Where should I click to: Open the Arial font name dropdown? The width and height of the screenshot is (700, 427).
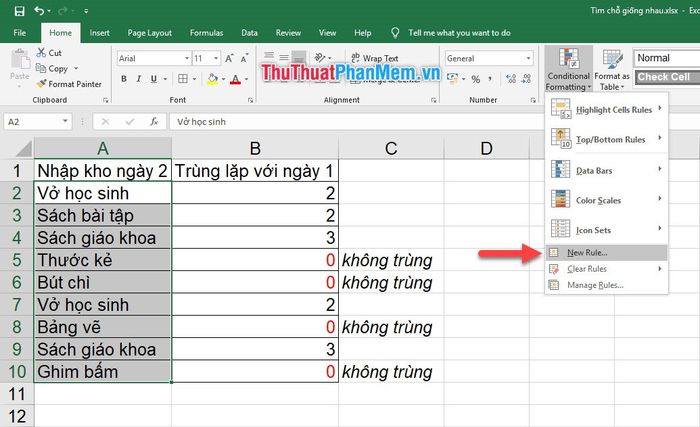[187, 58]
